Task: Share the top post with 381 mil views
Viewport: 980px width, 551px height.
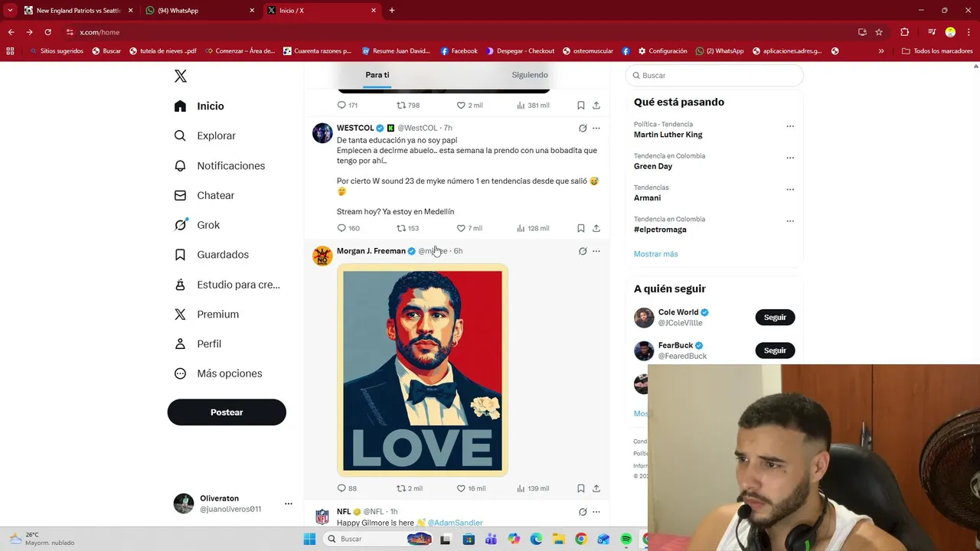Action: pos(596,105)
